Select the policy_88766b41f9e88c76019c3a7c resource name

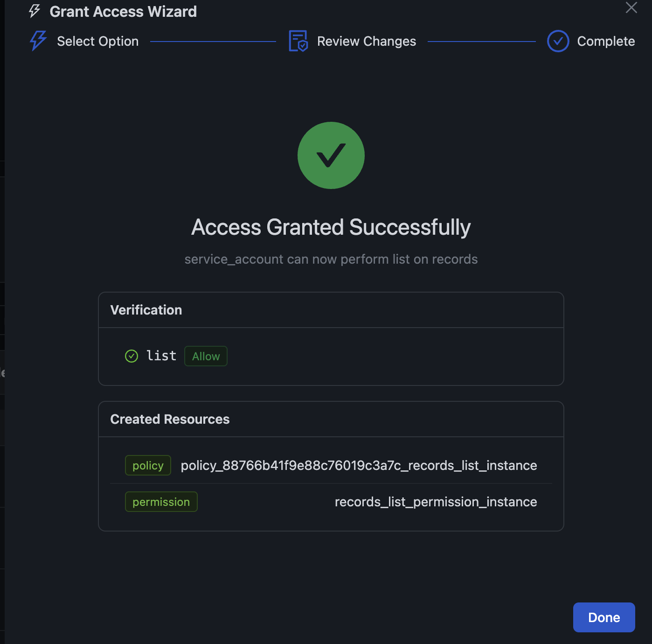[x=359, y=465]
